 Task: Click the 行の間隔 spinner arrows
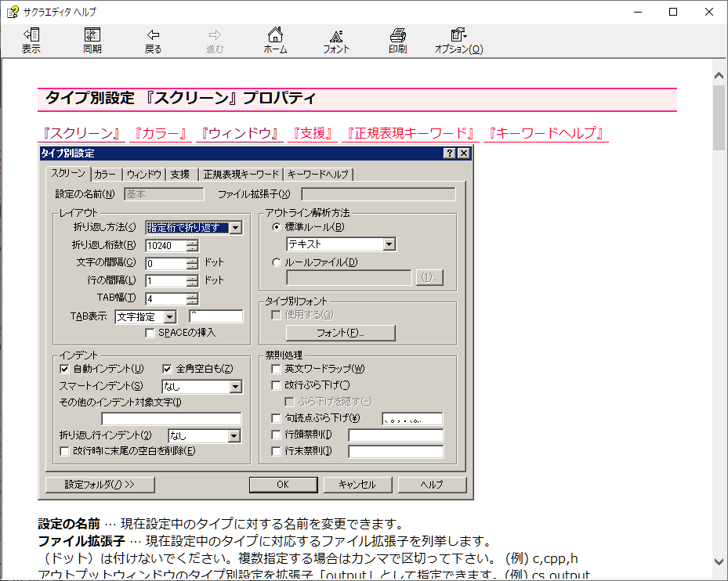pyautogui.click(x=192, y=281)
